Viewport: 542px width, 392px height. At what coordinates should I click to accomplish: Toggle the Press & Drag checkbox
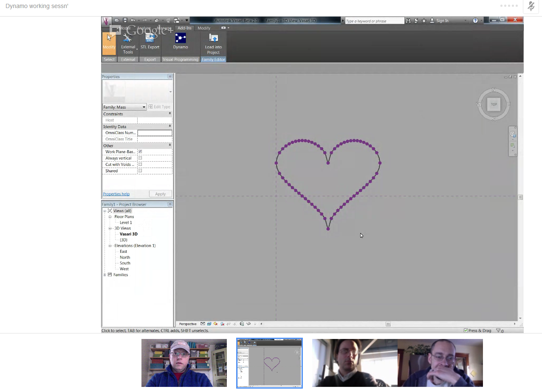(x=466, y=330)
